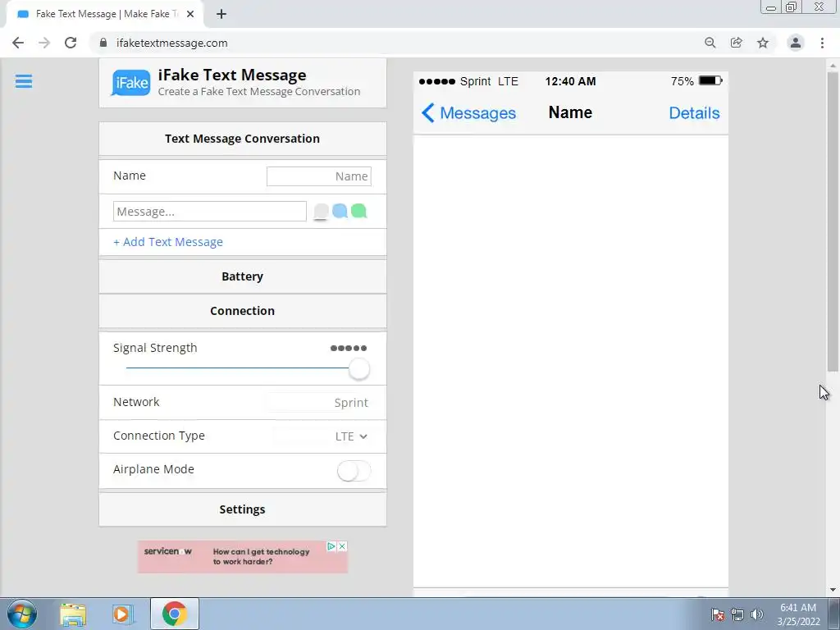Click the share page icon
This screenshot has height=630, width=840.
tap(737, 43)
